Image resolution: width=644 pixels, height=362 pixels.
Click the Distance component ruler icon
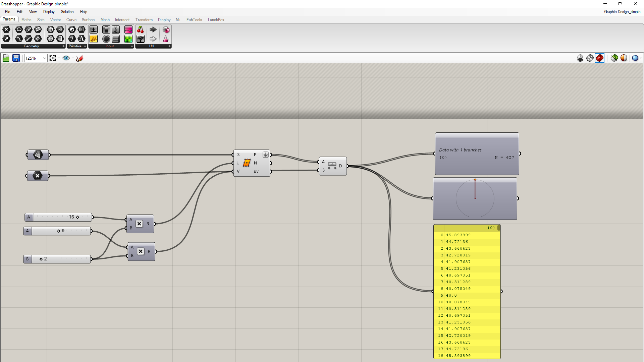coord(332,166)
